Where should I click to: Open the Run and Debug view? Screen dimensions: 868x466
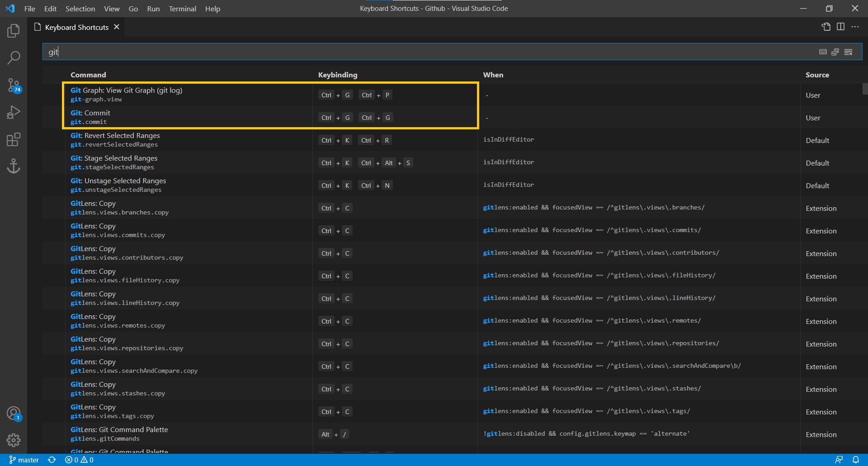14,112
